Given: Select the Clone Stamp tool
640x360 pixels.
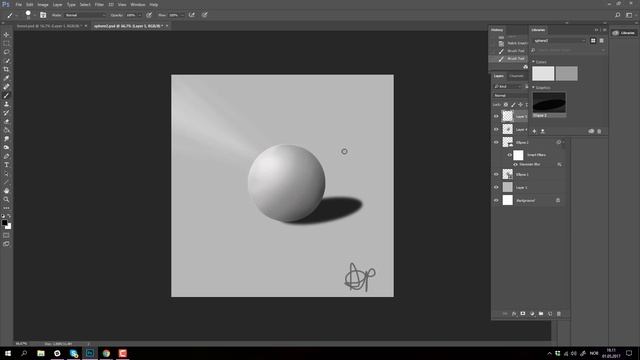Looking at the screenshot, I should (6, 104).
